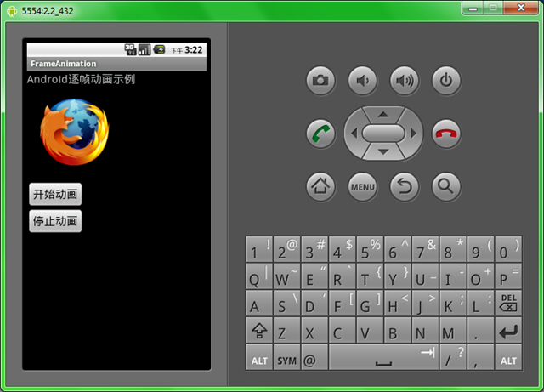Image resolution: width=544 pixels, height=392 pixels.
Task: Click the 3:22 clock in status bar
Action: tap(194, 50)
